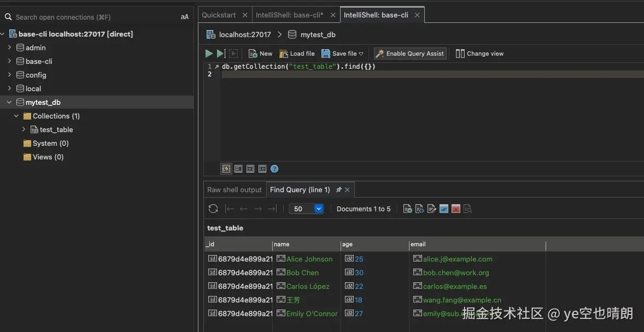
Task: Close the IntelliShell: base-cli* unsaved tab
Action: tap(333, 15)
